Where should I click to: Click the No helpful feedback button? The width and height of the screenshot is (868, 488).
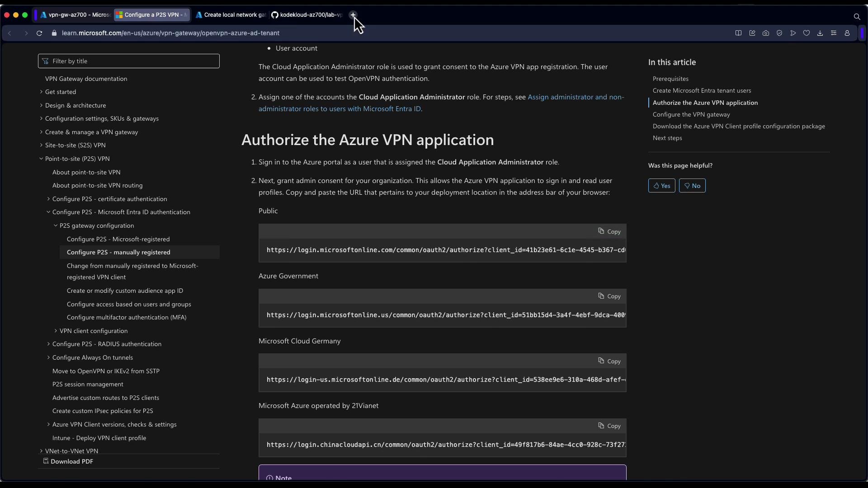tap(692, 186)
